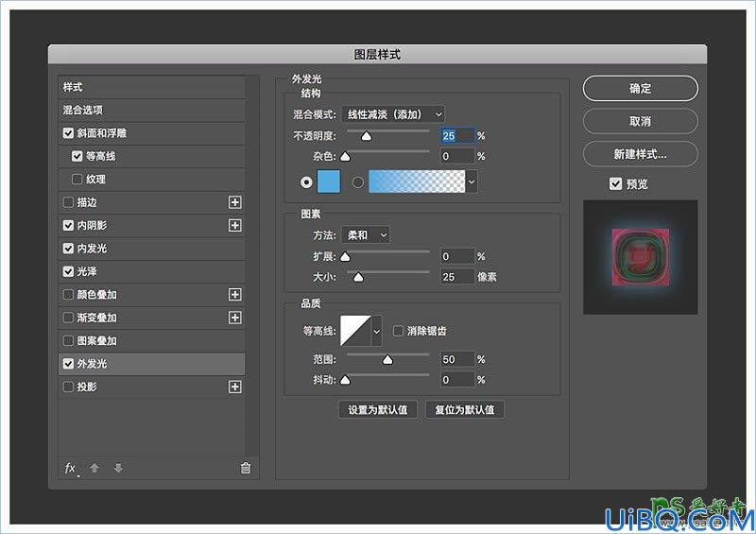Click the style preview thumbnail
Image resolution: width=756 pixels, height=534 pixels.
(641, 257)
